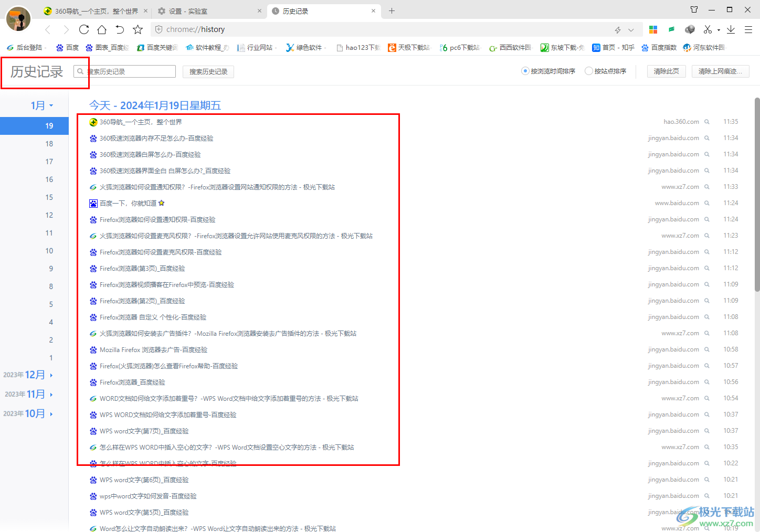This screenshot has width=760, height=532.
Task: Click the lightning speed mode icon
Action: [x=618, y=30]
